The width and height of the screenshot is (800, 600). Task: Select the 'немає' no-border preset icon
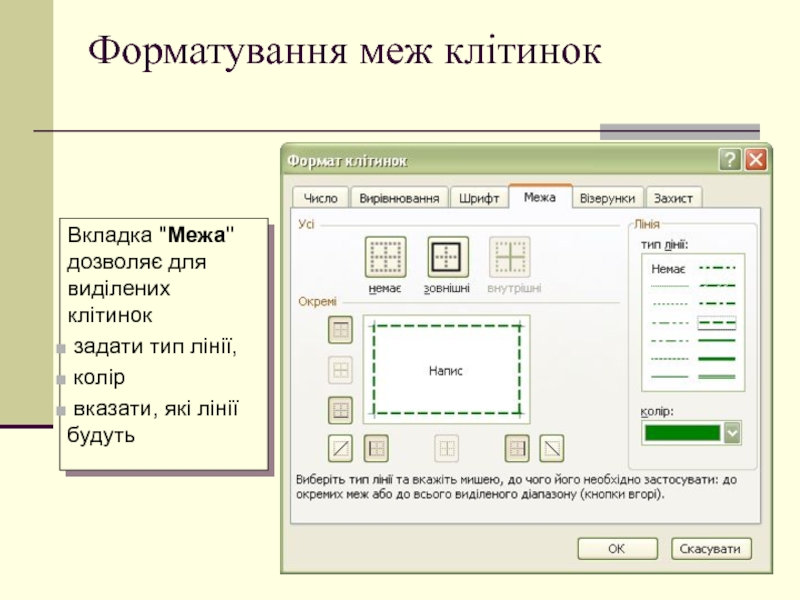tap(385, 257)
